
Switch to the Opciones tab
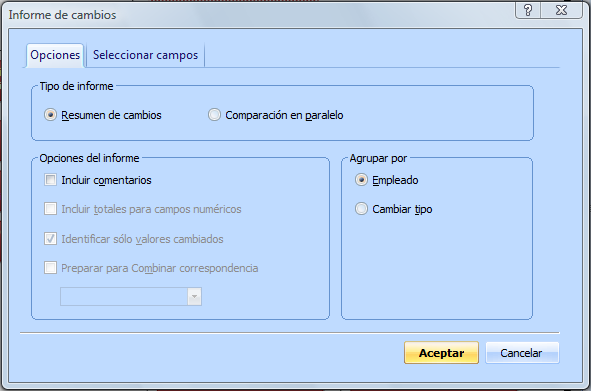tap(55, 55)
